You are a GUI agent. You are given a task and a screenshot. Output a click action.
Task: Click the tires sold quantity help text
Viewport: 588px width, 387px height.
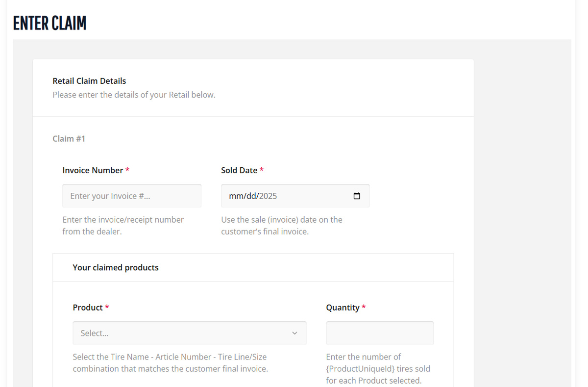click(x=378, y=368)
